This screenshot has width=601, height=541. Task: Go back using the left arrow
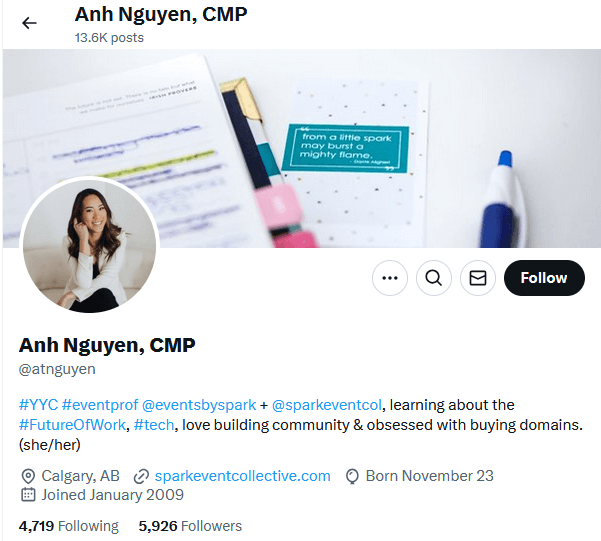click(x=29, y=23)
